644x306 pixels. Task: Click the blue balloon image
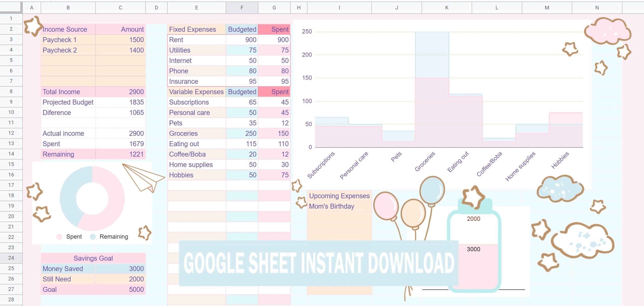pos(432,190)
